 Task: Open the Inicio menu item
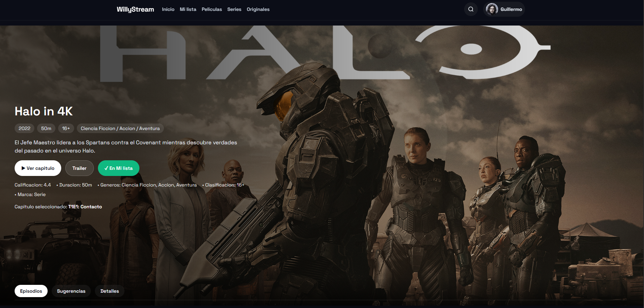[x=168, y=9]
